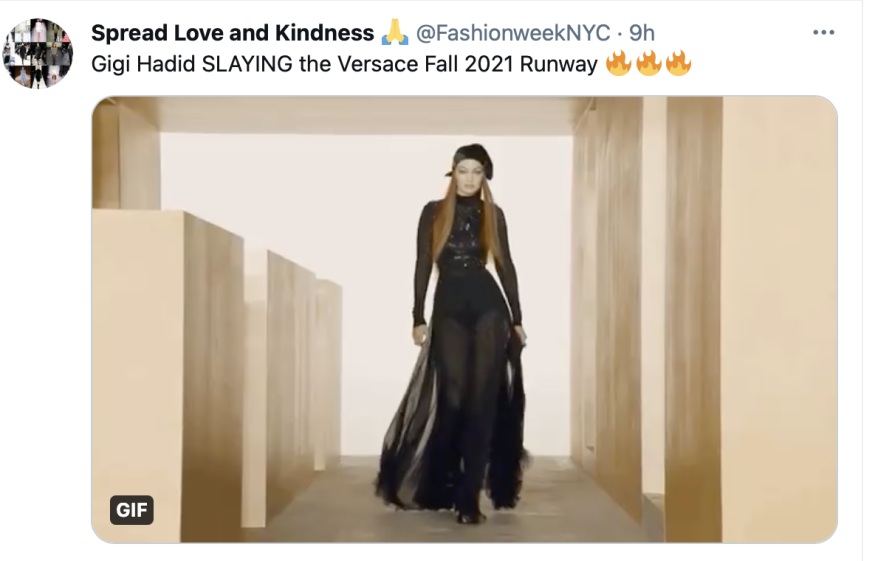Click the Spread Love and Kindness profile avatar

pyautogui.click(x=38, y=53)
